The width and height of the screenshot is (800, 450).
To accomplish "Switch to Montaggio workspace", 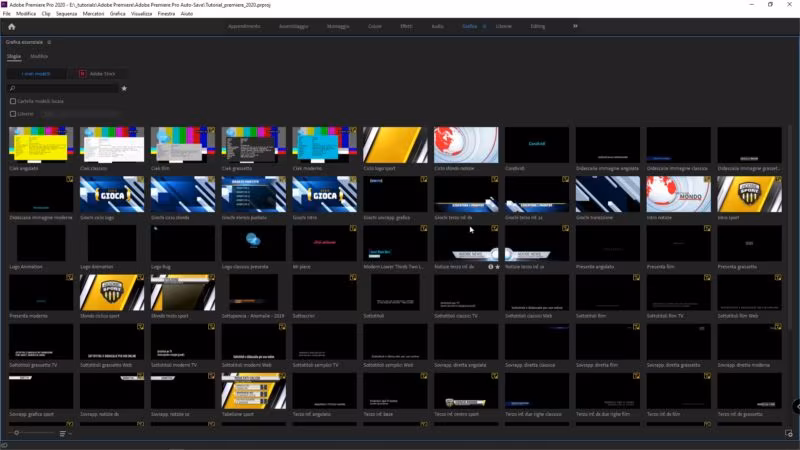I will point(338,27).
